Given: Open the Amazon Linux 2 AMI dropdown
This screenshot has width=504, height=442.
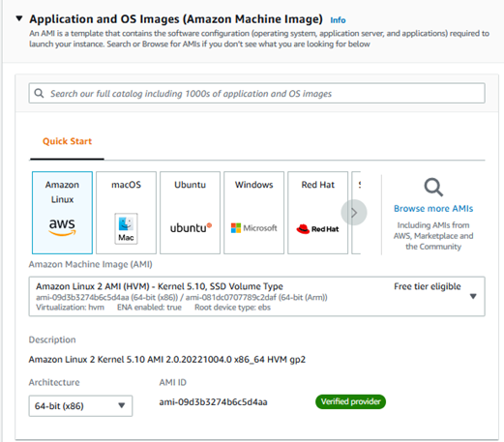Looking at the screenshot, I should tap(256, 296).
